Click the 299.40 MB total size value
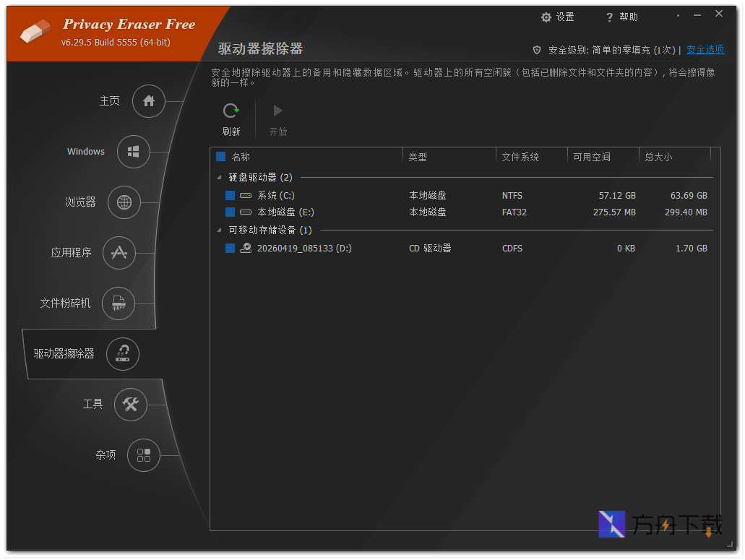Image resolution: width=745 pixels, height=560 pixels. tap(686, 212)
